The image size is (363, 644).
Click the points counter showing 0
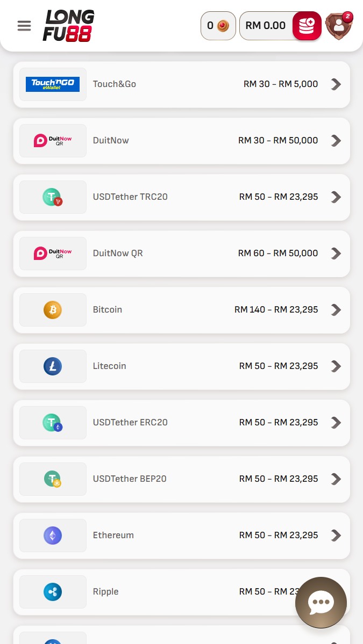(x=218, y=26)
